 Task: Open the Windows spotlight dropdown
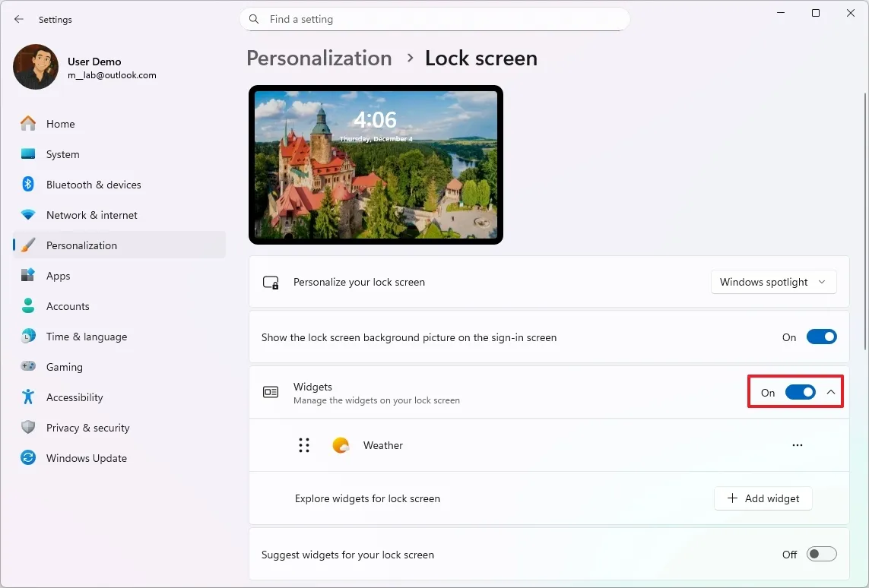tap(773, 282)
